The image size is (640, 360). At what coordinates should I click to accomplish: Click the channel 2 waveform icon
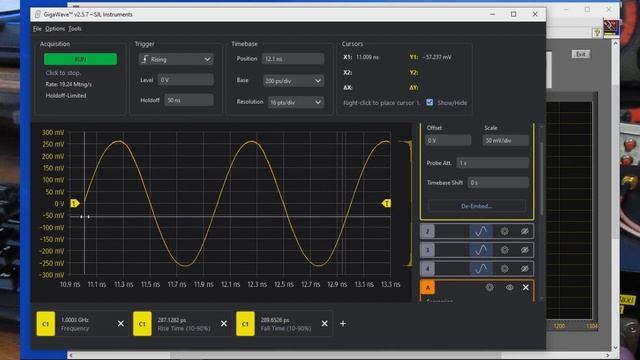coord(481,231)
